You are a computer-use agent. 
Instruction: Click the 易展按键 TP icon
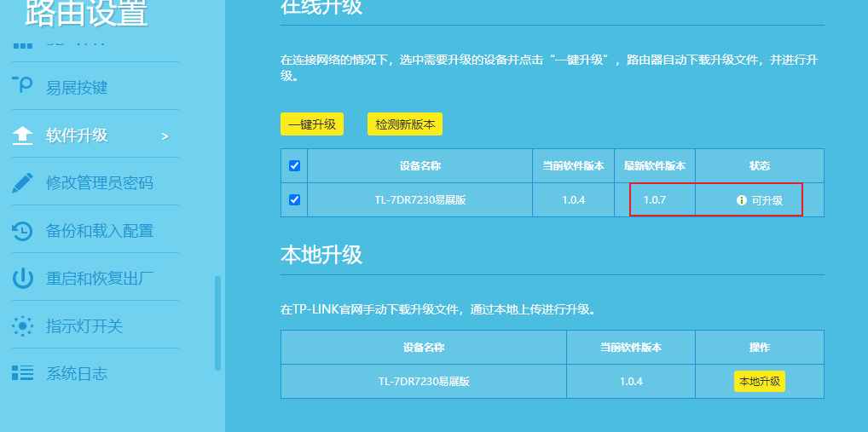coord(22,86)
